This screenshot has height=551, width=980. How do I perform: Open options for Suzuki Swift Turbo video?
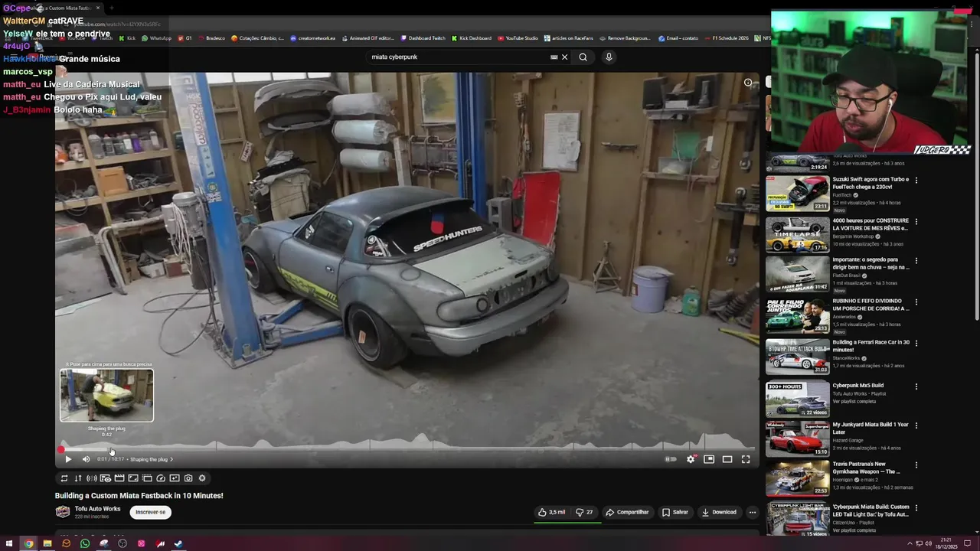[x=916, y=181]
